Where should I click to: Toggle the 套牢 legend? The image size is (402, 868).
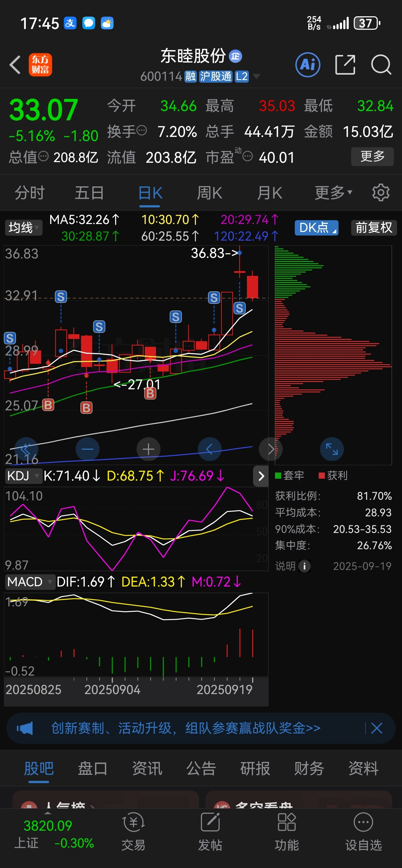tap(289, 475)
